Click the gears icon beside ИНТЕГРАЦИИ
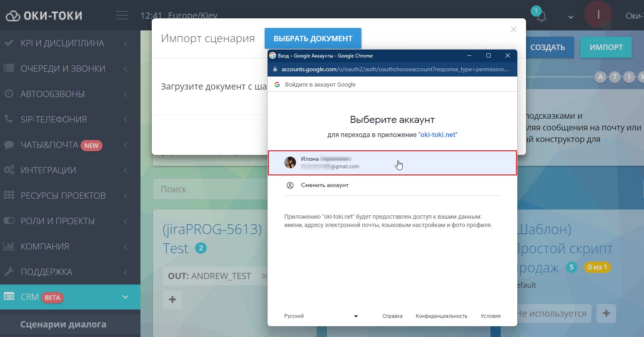 pyautogui.click(x=9, y=170)
